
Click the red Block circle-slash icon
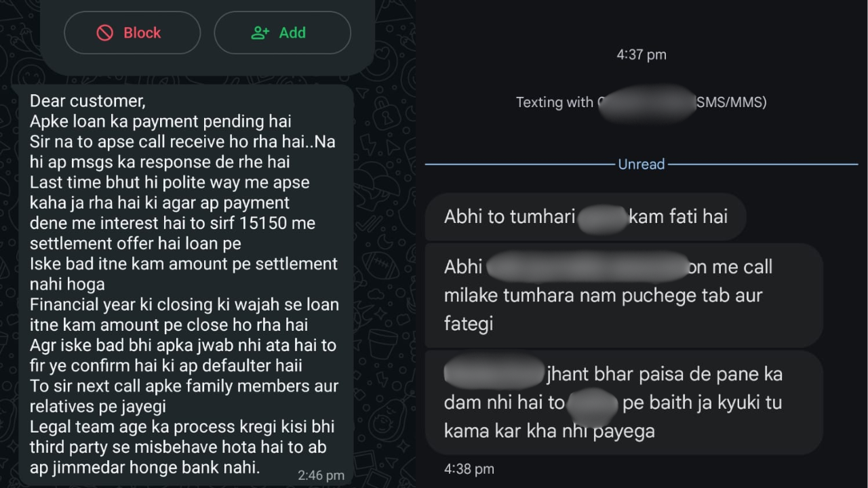coord(105,33)
